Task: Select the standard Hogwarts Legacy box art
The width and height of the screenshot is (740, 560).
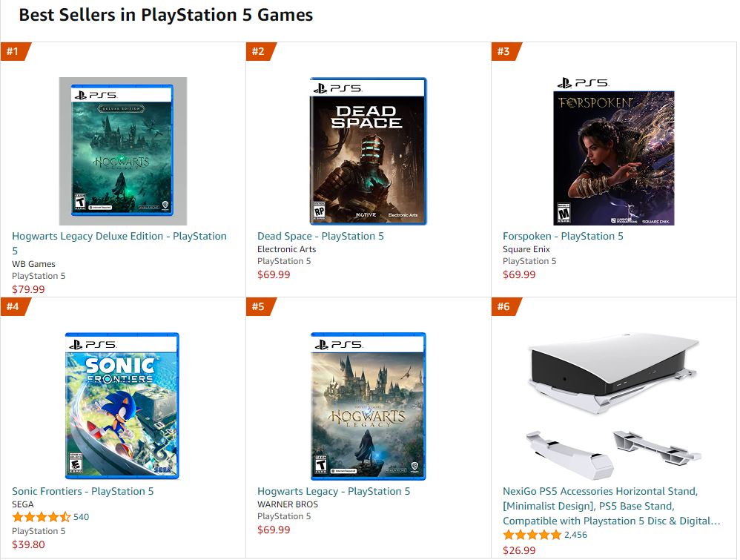Action: [x=368, y=406]
